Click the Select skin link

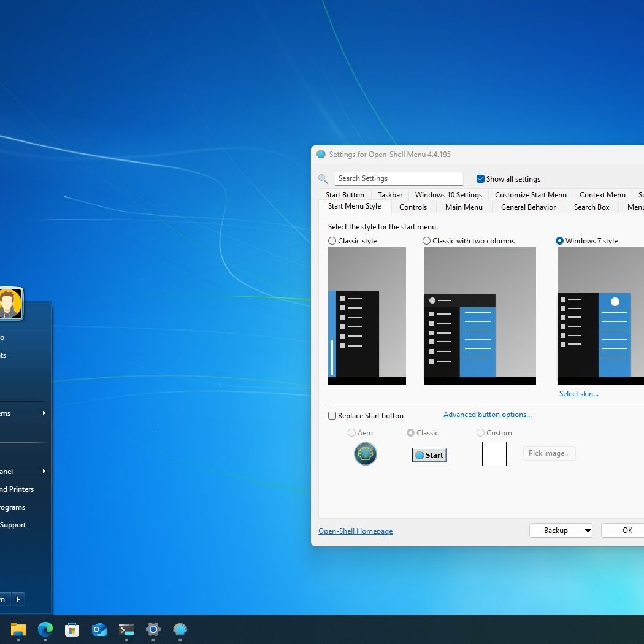coord(578,394)
